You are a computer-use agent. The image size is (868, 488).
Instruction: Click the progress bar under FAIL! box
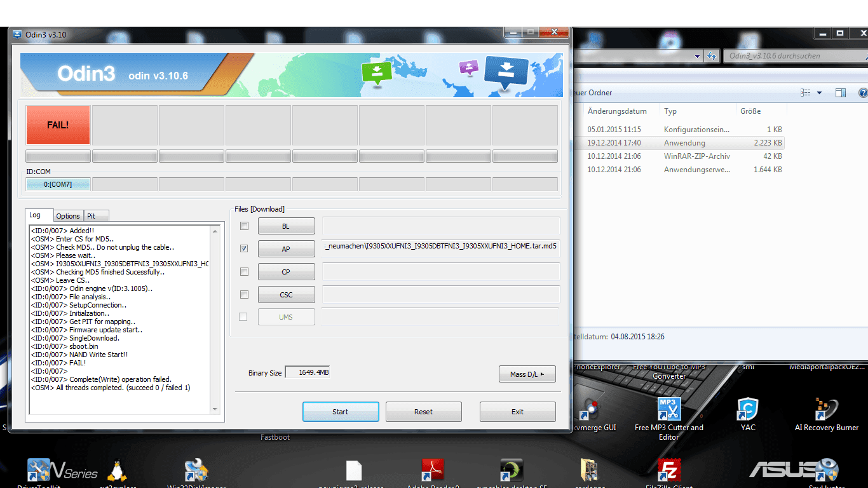click(x=58, y=156)
